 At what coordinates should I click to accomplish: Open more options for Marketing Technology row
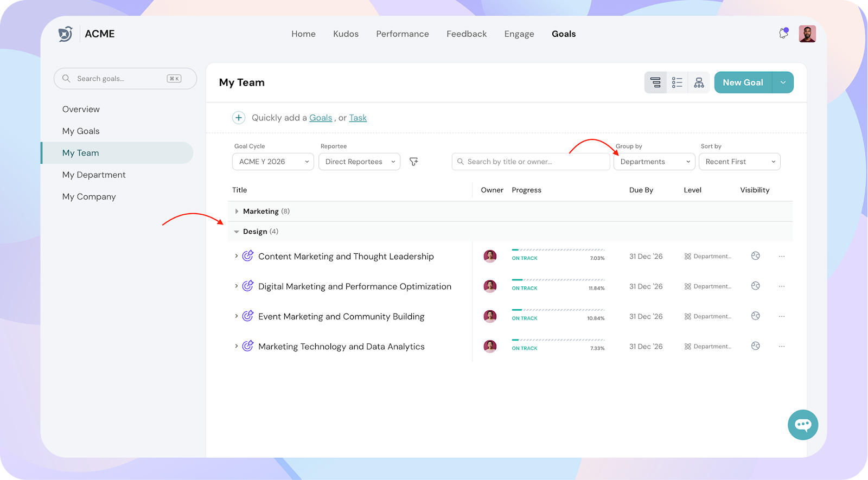pos(782,346)
